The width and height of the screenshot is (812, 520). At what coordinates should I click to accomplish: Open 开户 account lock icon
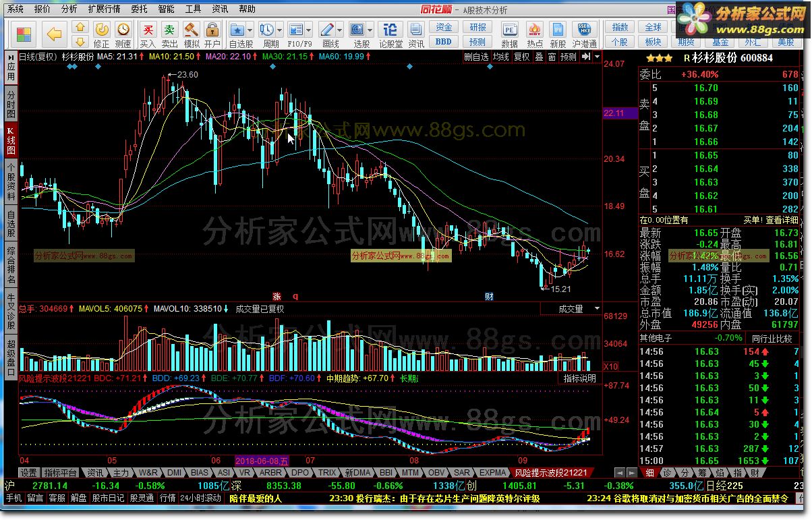pos(212,34)
